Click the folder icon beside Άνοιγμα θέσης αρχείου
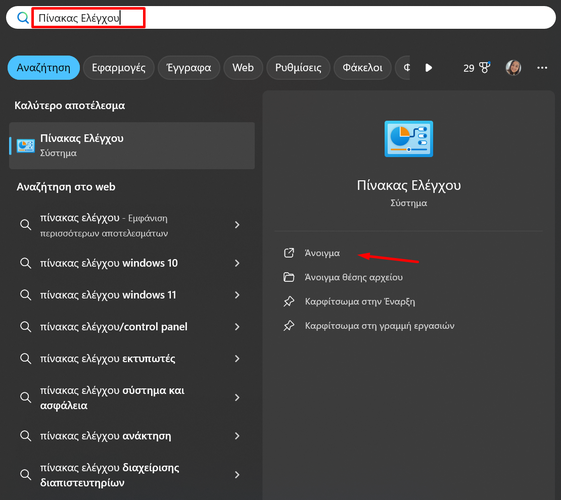Image resolution: width=561 pixels, height=500 pixels. (x=289, y=278)
